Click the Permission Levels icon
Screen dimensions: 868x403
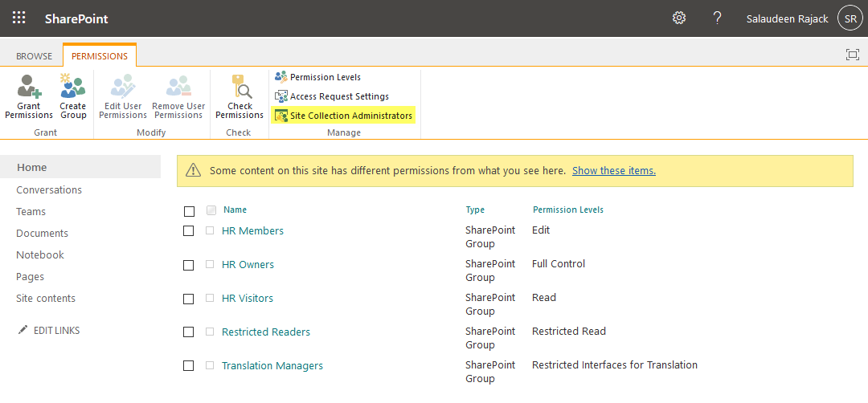pos(281,77)
